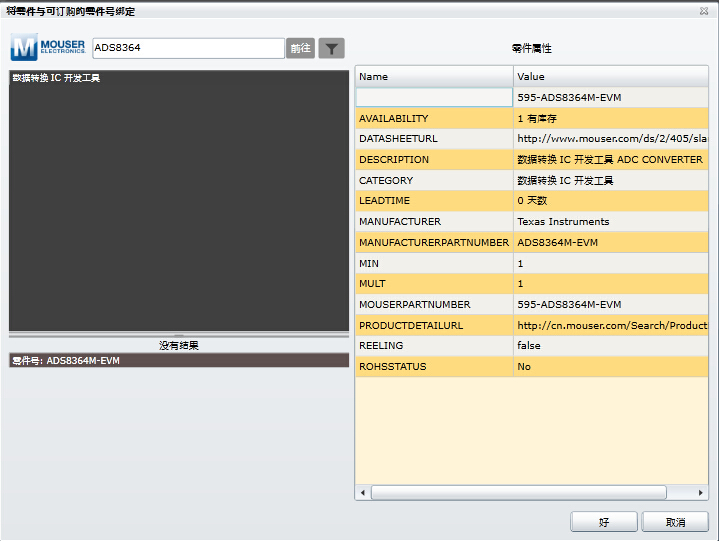Click the splitter grip between the left lists

click(179, 335)
